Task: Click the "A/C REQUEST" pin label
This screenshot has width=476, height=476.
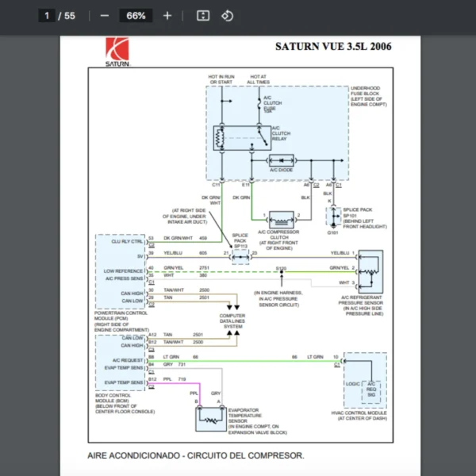Action: tap(128, 360)
